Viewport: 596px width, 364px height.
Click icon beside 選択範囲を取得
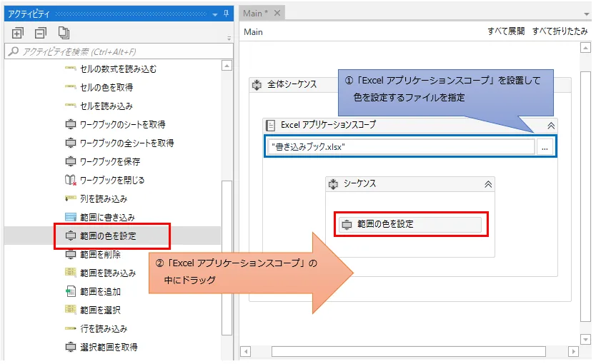point(71,347)
